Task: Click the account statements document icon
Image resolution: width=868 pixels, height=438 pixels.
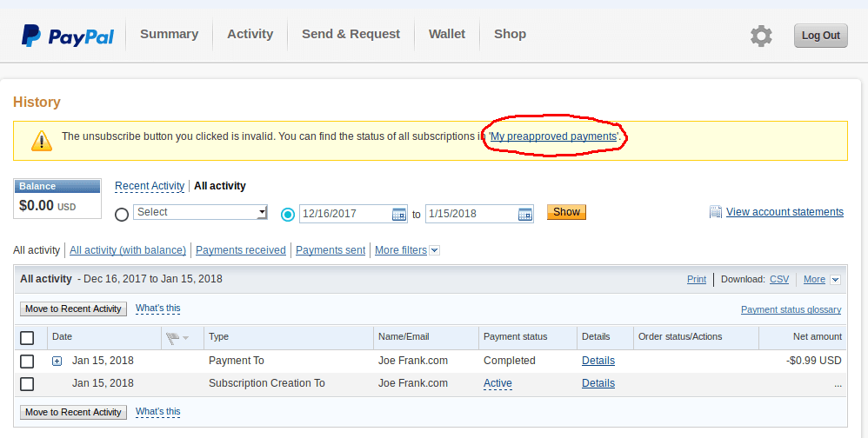Action: (716, 212)
